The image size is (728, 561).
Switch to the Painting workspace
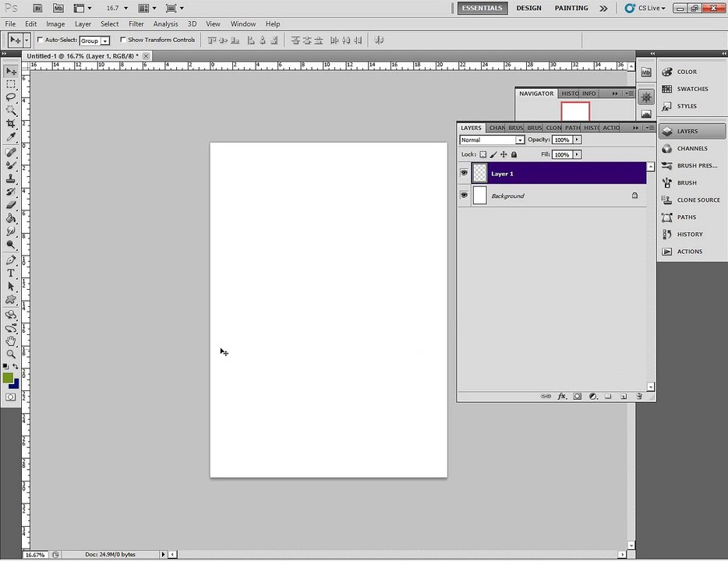pos(571,9)
